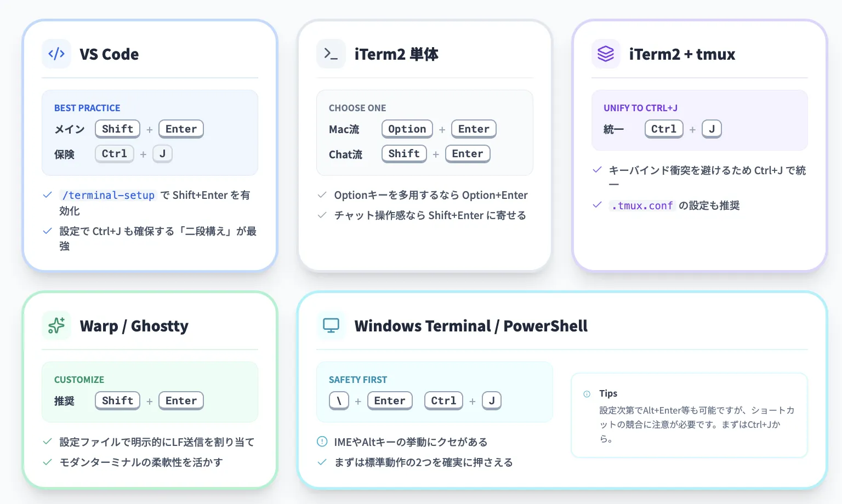Select the VS Code card title
The image size is (842, 504).
coord(109,54)
